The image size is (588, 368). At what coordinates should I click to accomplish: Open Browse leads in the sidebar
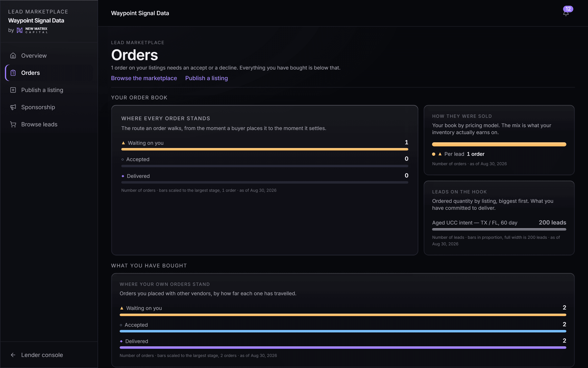pos(49,124)
